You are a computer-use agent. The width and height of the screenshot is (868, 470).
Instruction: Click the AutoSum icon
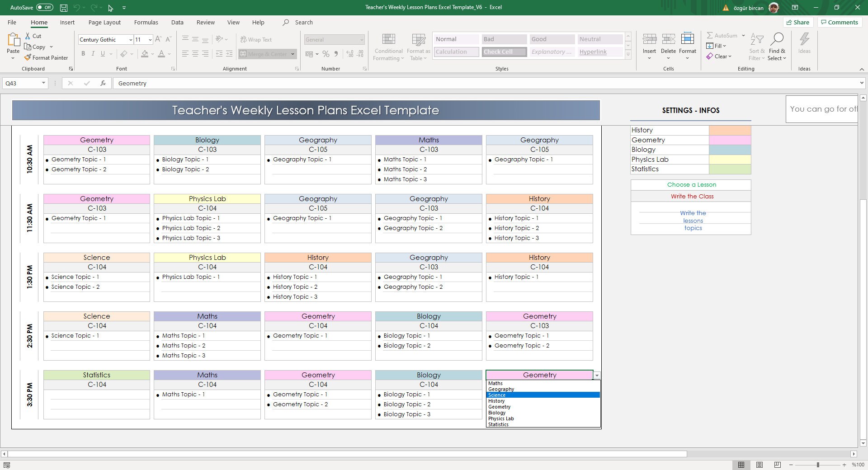[x=711, y=35]
